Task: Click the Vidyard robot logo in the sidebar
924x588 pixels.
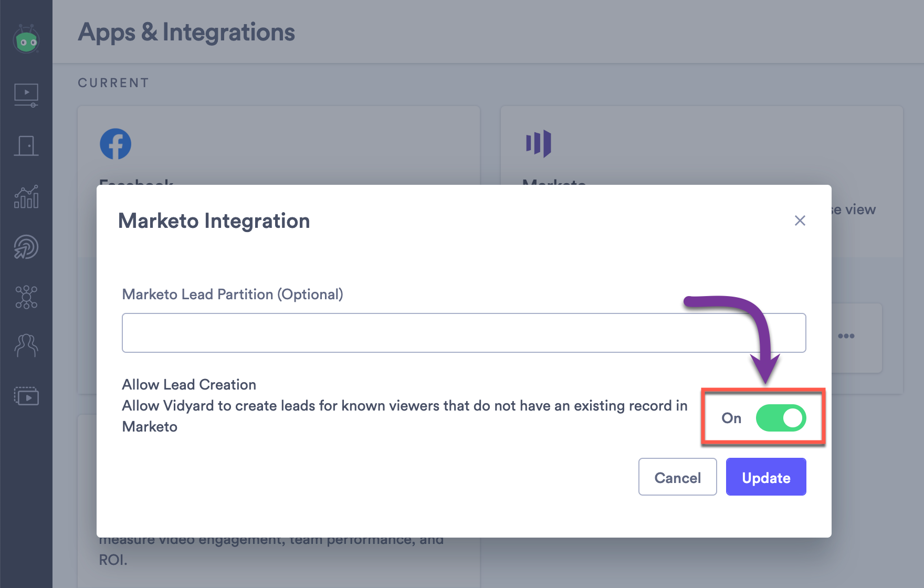Action: click(x=26, y=39)
